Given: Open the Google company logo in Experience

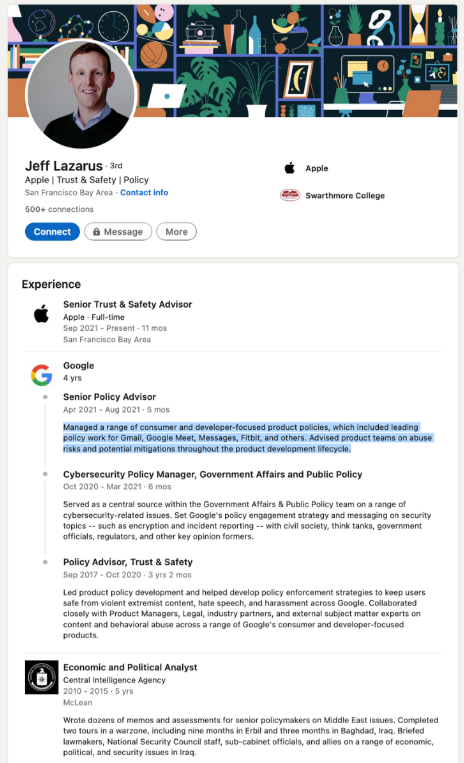Looking at the screenshot, I should 41,375.
